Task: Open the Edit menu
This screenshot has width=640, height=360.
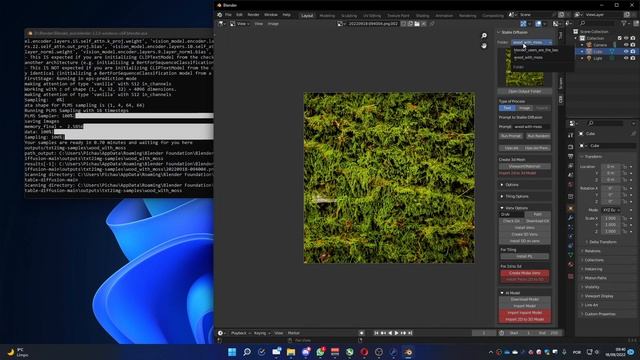Action: tap(239, 15)
